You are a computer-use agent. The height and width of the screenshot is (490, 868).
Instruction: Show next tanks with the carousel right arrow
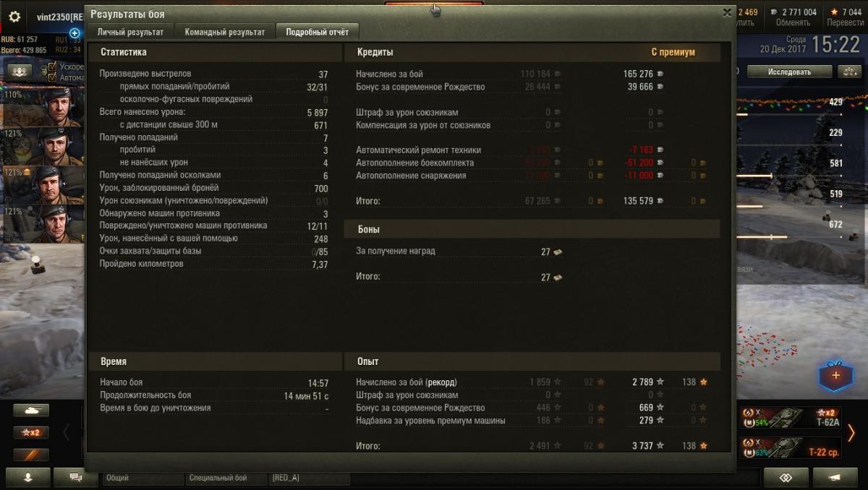coord(851,432)
